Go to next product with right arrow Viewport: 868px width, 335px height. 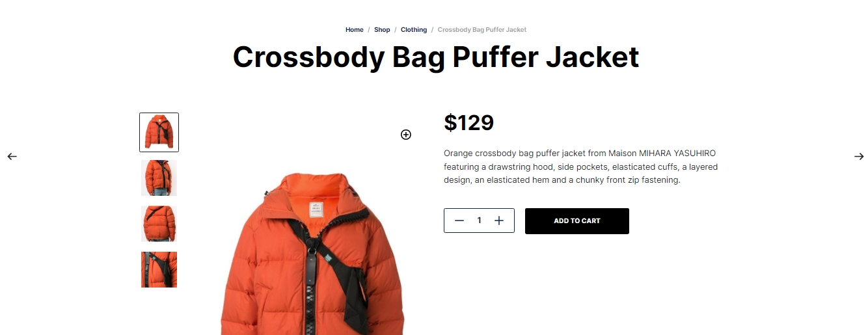859,156
